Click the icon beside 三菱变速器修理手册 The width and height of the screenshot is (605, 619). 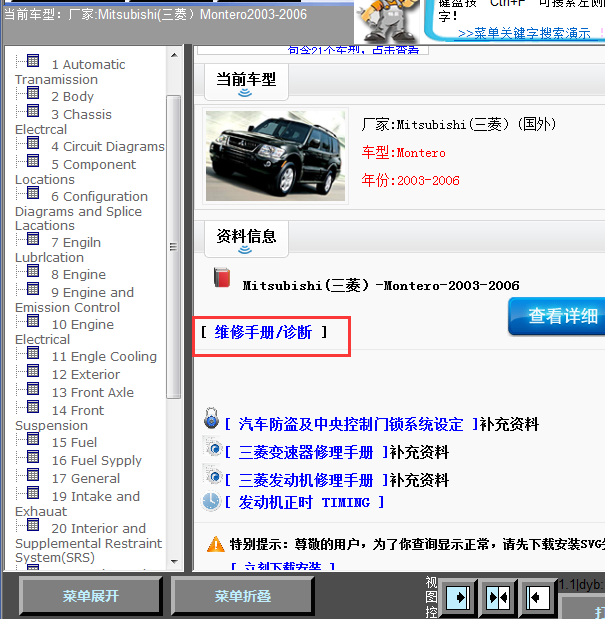212,447
